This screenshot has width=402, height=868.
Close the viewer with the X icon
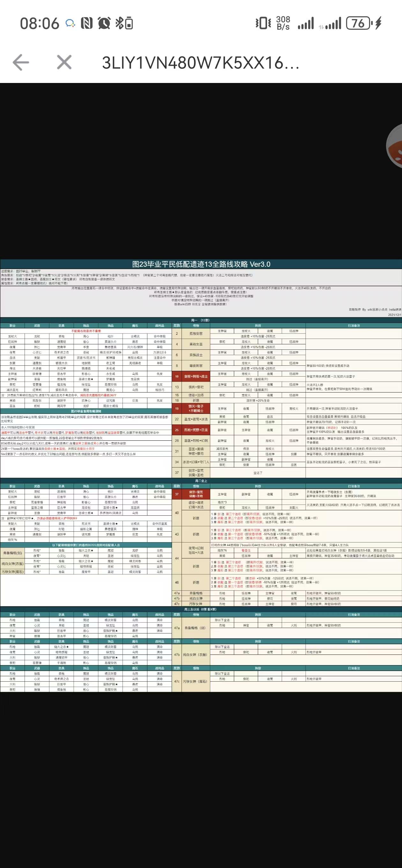pos(64,62)
